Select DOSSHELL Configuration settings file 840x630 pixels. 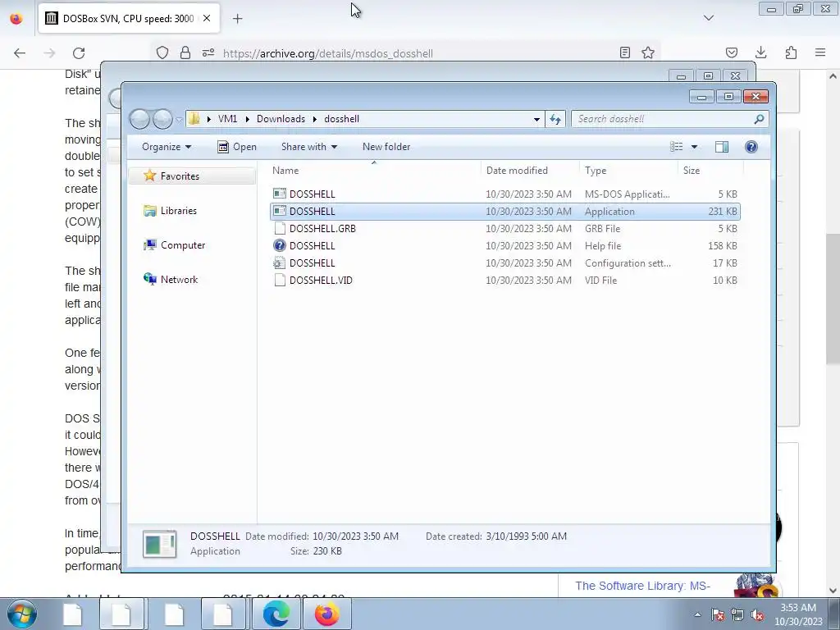click(505, 262)
